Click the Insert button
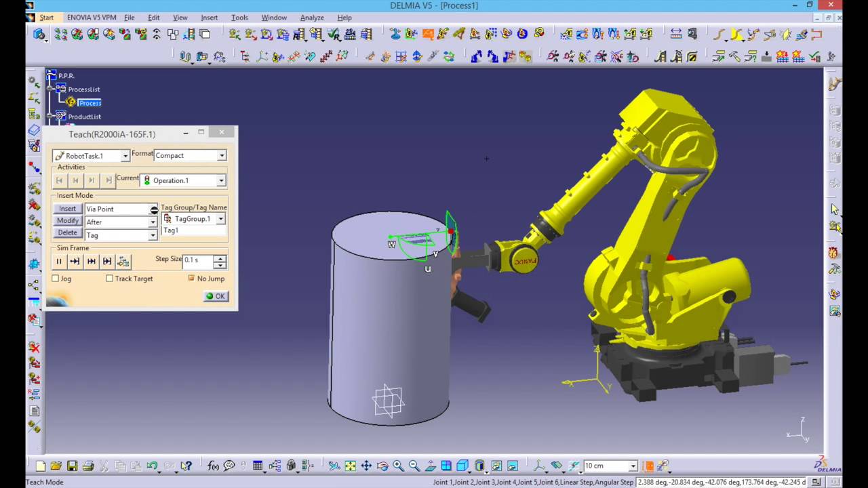 67,209
